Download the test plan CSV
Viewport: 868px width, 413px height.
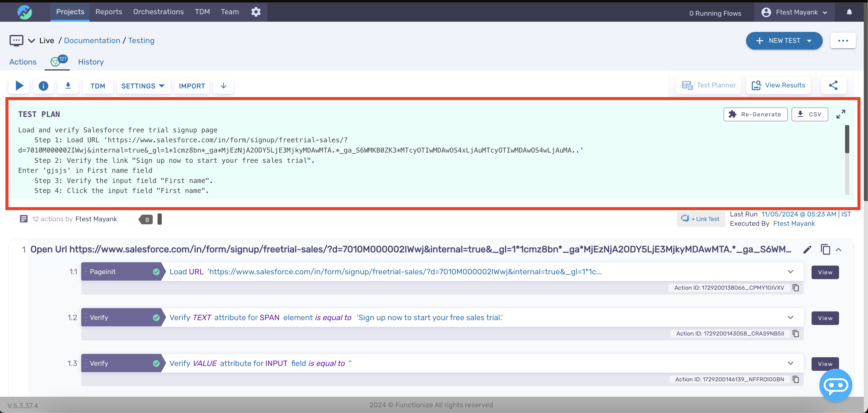click(x=810, y=114)
